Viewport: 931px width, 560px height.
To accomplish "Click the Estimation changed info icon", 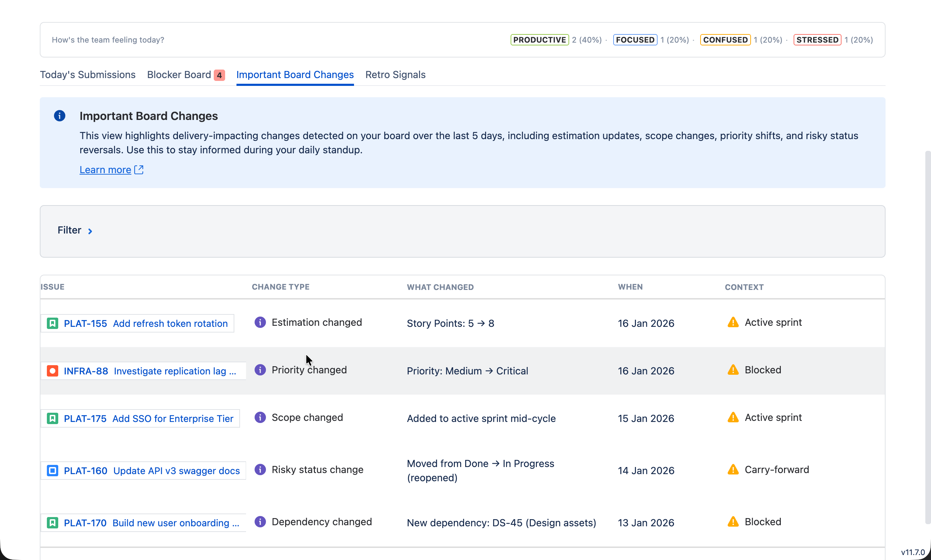I will pos(260,322).
